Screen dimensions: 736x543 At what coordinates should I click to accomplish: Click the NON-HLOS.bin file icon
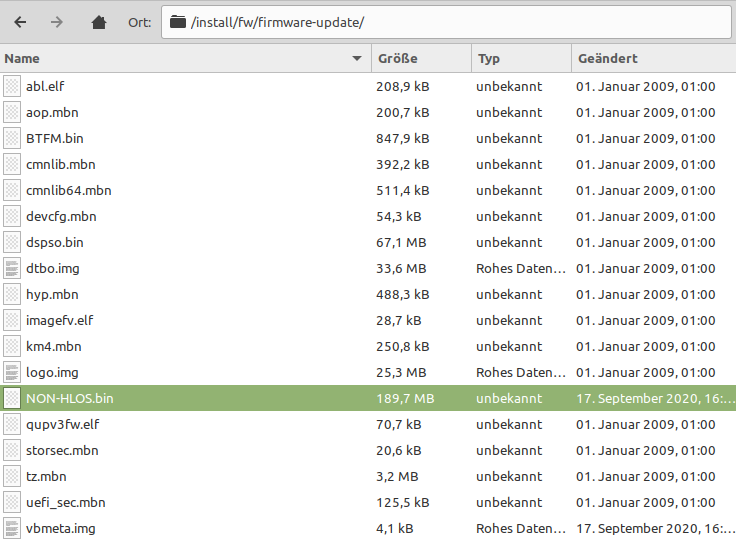coord(12,398)
